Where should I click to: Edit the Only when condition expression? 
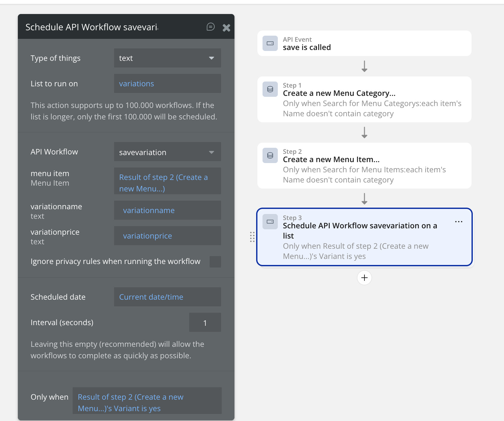pyautogui.click(x=147, y=403)
